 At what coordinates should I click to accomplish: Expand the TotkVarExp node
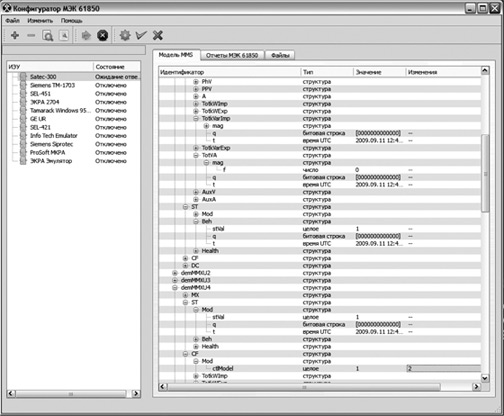click(196, 148)
